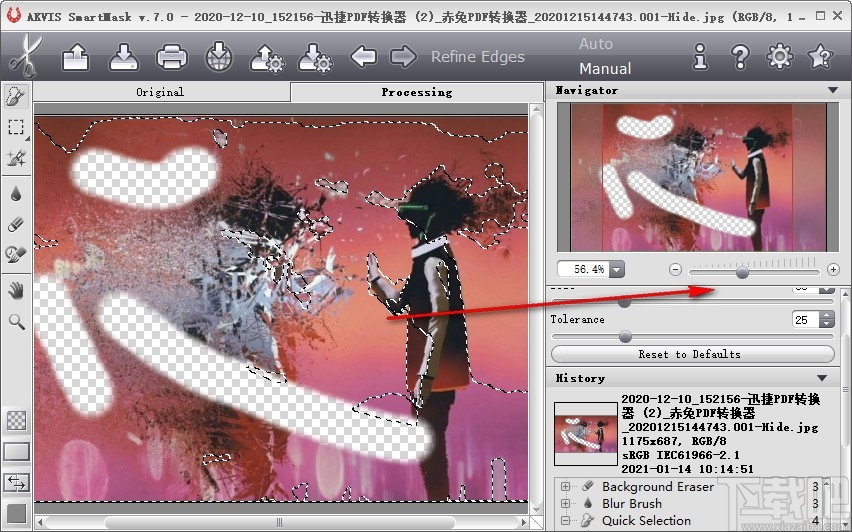Expand the Background Eraser history group
This screenshot has width=852, height=532.
click(x=566, y=486)
